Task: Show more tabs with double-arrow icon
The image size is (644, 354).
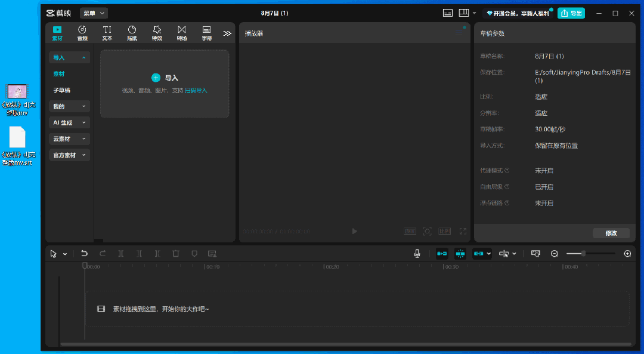Action: pos(227,33)
